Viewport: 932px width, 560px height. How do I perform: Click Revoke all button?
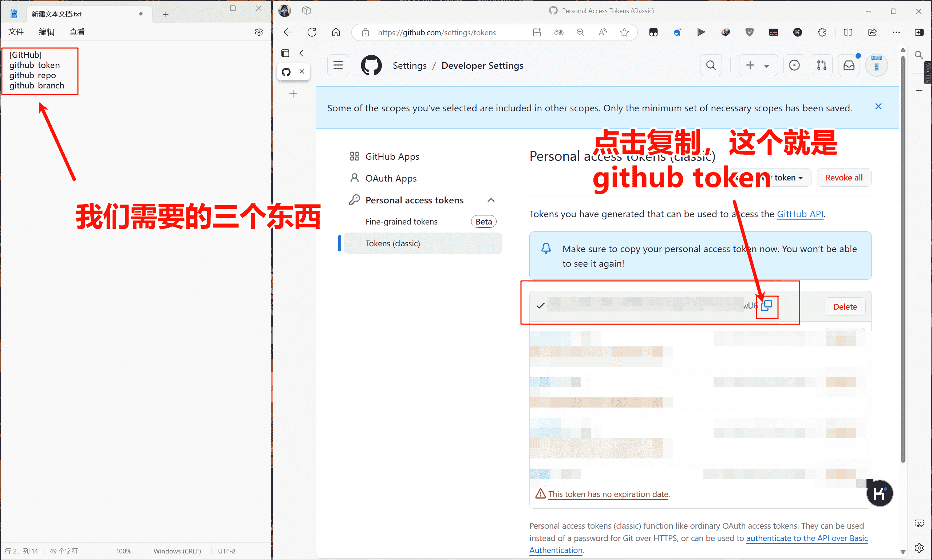coord(844,177)
